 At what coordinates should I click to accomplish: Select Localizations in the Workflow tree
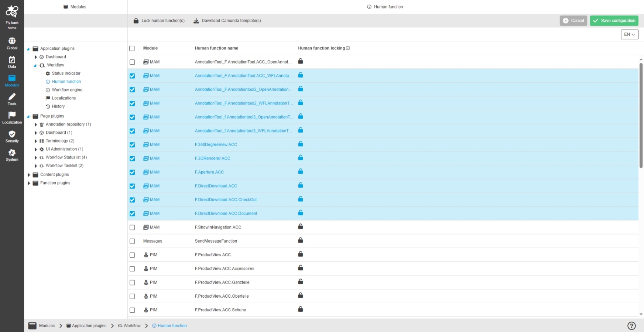(x=64, y=98)
